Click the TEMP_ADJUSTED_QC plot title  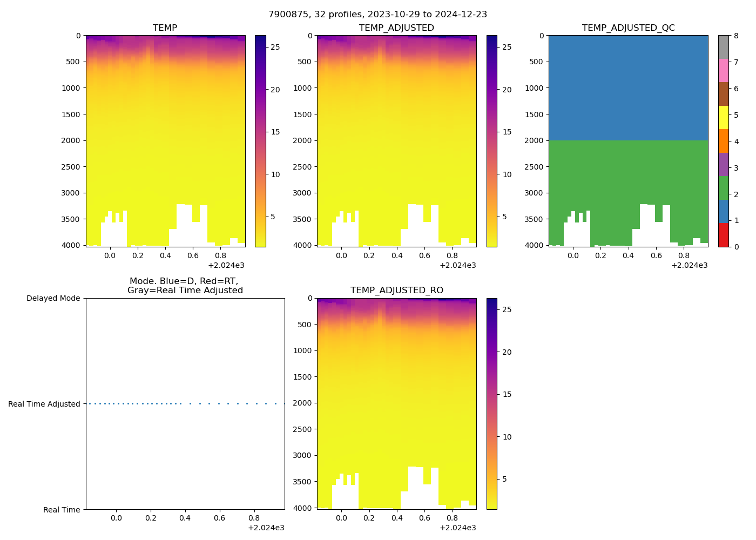pyautogui.click(x=628, y=28)
